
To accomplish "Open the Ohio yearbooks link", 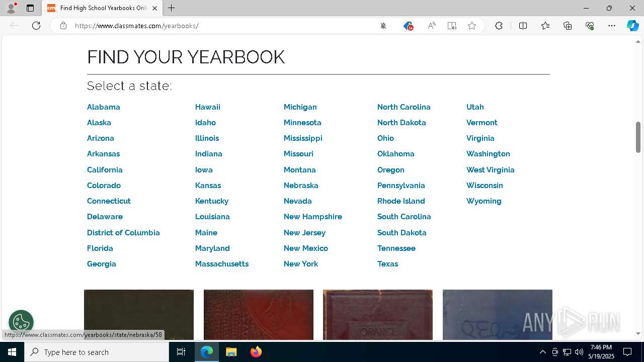I will pos(385,138).
